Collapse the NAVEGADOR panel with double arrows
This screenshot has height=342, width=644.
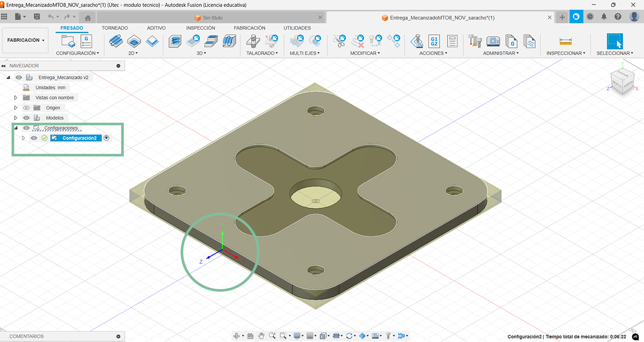coord(4,66)
